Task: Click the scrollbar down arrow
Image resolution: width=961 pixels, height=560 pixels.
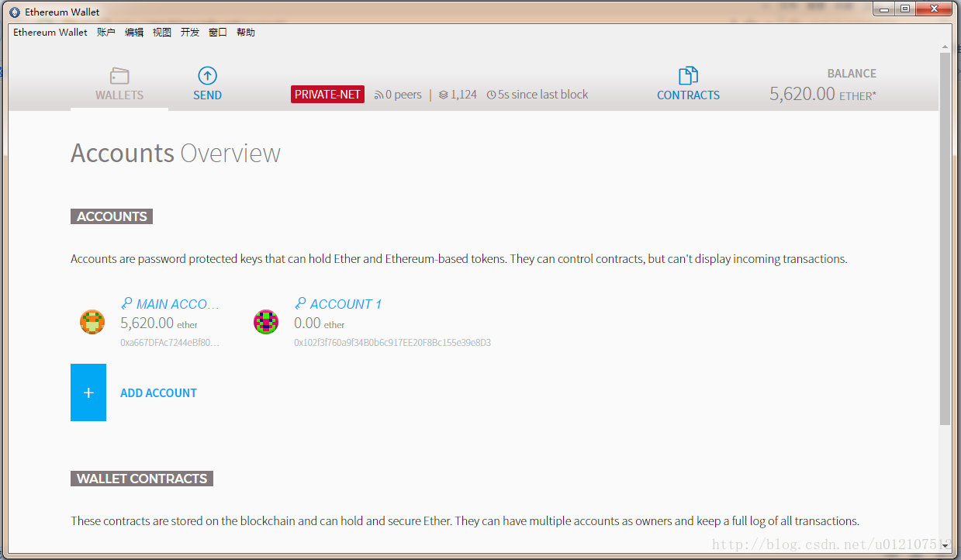Action: click(945, 546)
